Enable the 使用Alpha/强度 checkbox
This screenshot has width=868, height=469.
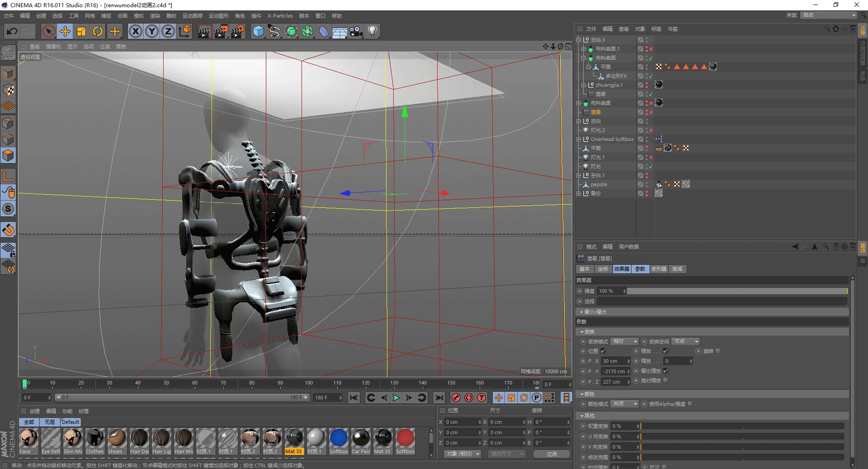point(690,404)
